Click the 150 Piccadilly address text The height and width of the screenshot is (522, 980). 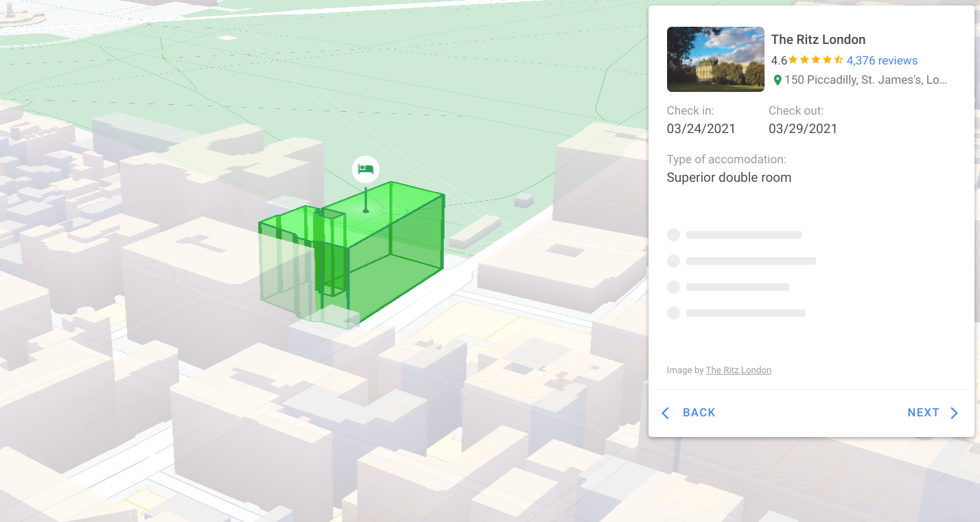point(865,80)
